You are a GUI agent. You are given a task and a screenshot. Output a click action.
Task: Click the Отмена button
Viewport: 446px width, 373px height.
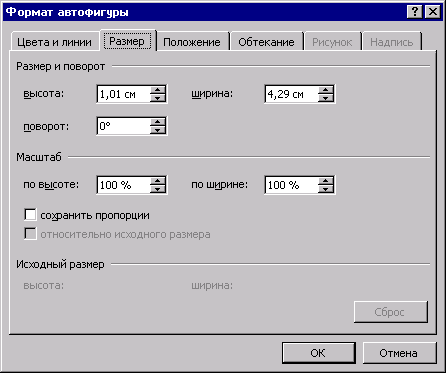(398, 353)
